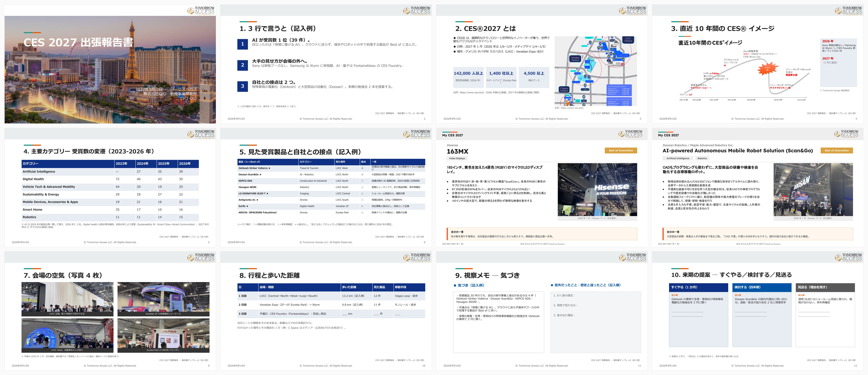
Task: Click the LG SIGNATURE OLED T ★ row
Action: [x=331, y=193]
